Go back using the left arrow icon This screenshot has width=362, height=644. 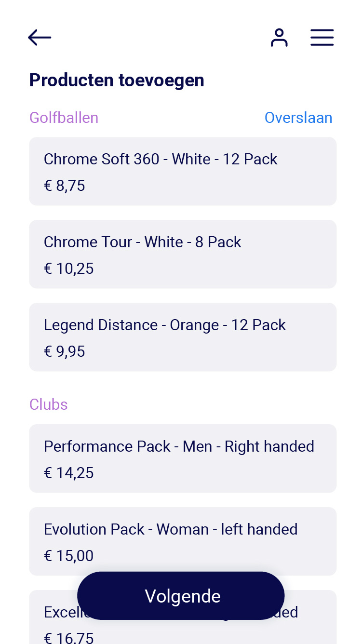pyautogui.click(x=40, y=38)
